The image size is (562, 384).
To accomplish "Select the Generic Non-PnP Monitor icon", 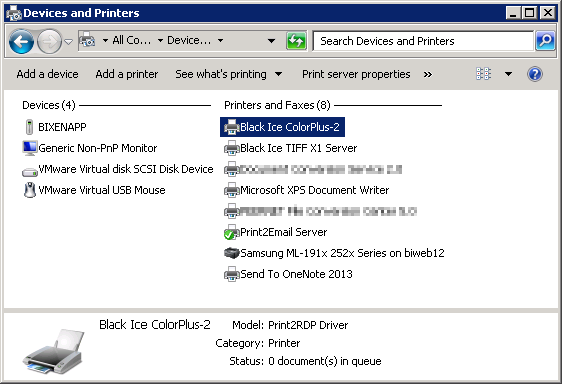I will point(30,148).
